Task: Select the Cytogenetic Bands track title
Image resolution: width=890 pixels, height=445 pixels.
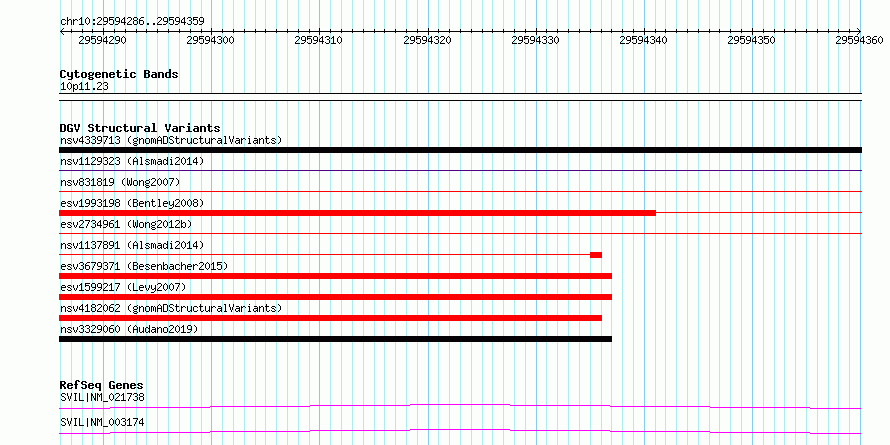Action: [x=119, y=74]
